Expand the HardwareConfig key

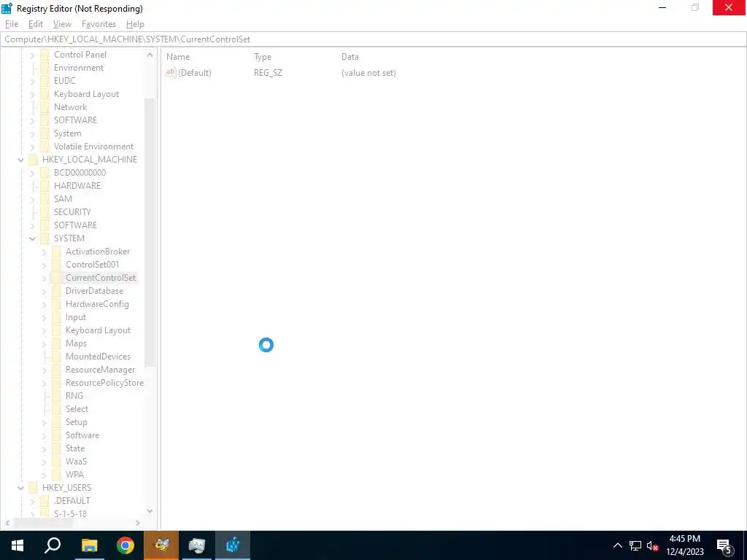click(44, 304)
